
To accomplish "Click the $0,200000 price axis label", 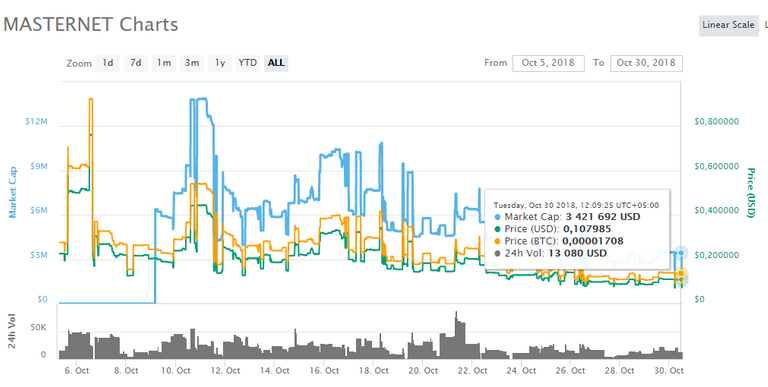I will tap(717, 256).
